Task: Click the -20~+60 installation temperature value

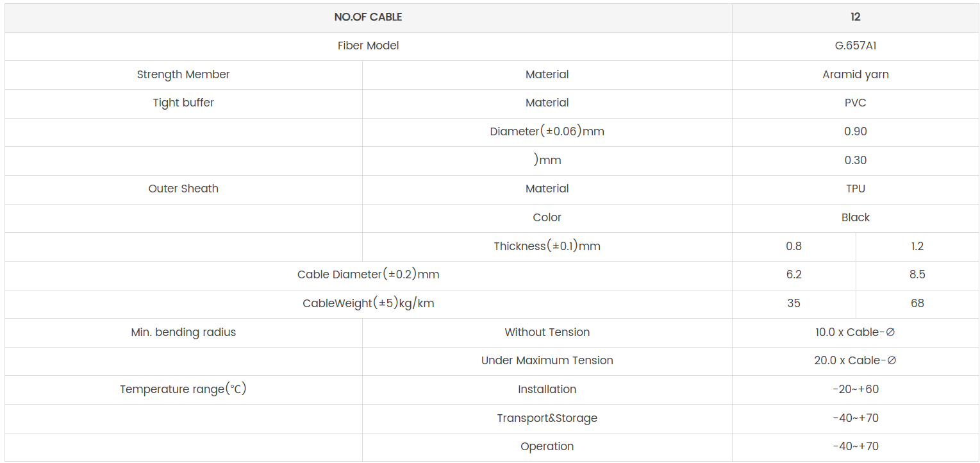Action: point(855,389)
